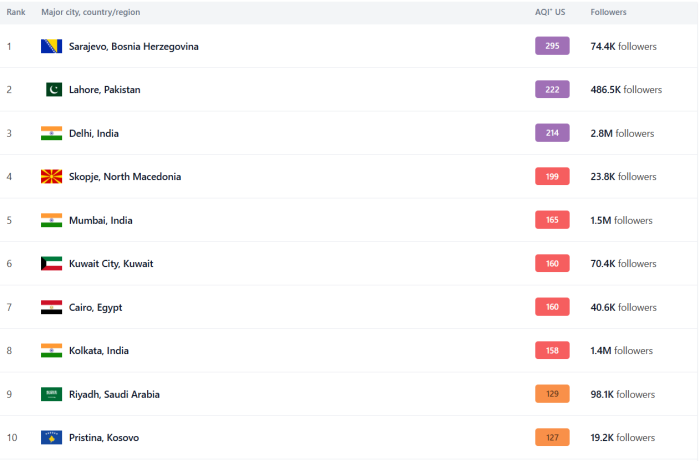This screenshot has height=461, width=700.
Task: Click the purple 295 AQI badge
Action: (x=552, y=46)
